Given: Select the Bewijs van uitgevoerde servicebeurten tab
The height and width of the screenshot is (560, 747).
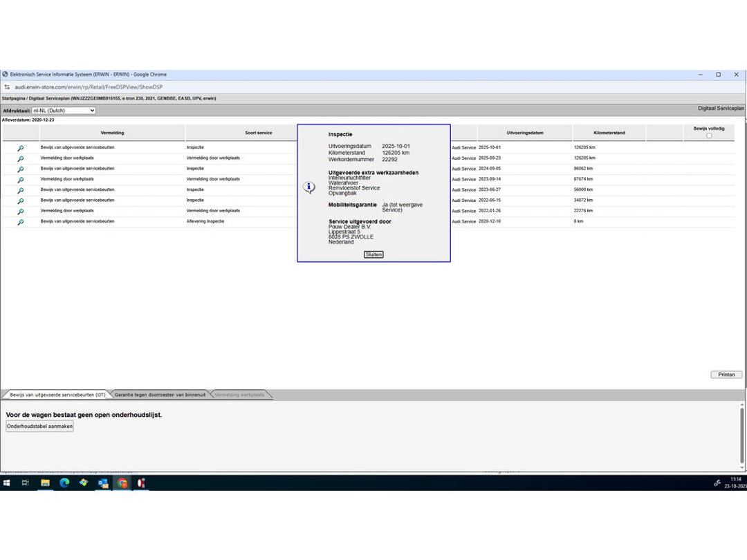Looking at the screenshot, I should [x=57, y=395].
